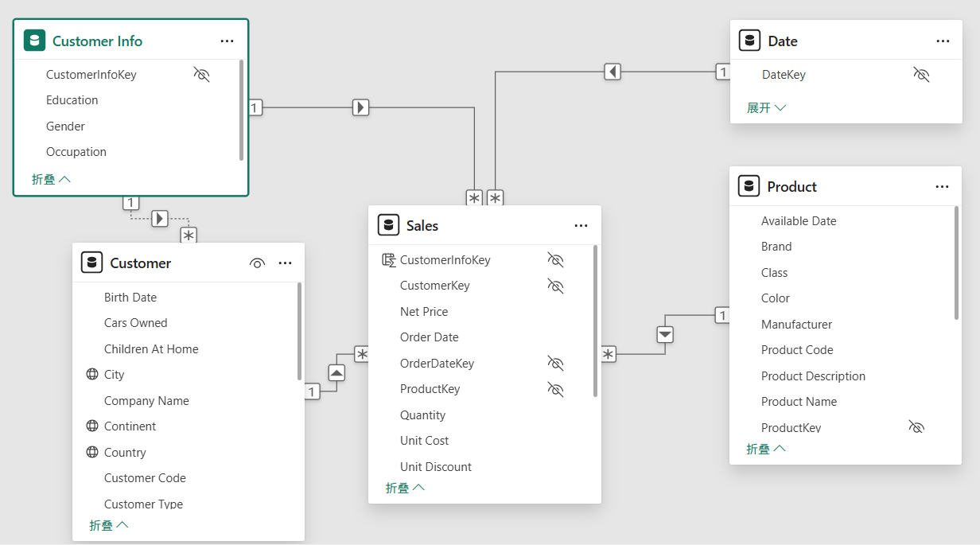The width and height of the screenshot is (980, 545).
Task: Click the one-cardinality marker right of Customer Info
Action: click(x=255, y=107)
